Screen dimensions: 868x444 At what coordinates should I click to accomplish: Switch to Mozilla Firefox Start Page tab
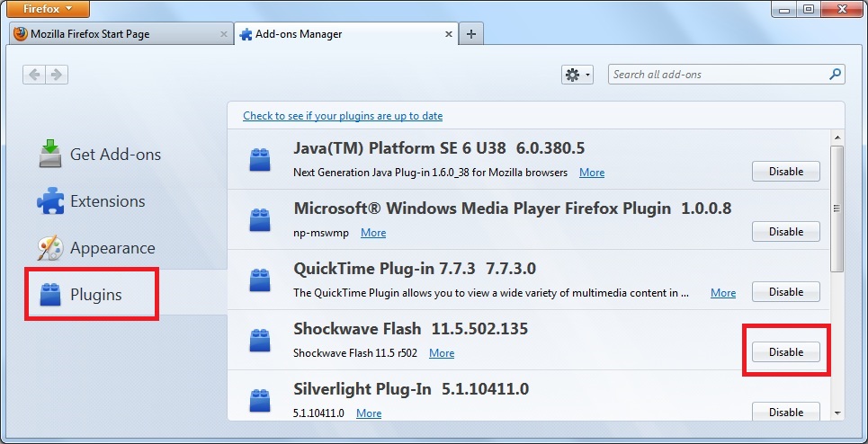click(121, 34)
